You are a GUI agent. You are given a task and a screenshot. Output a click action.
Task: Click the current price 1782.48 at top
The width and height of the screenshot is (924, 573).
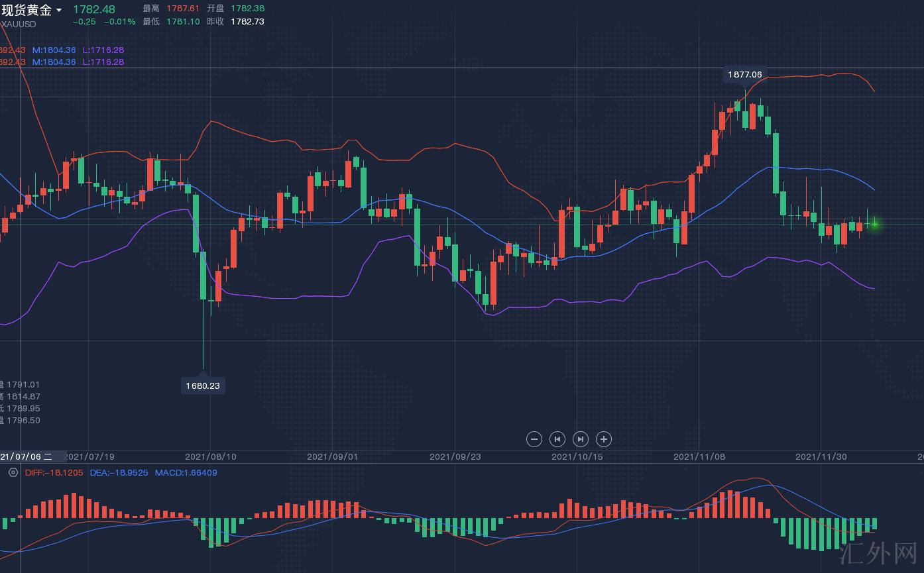tap(93, 9)
